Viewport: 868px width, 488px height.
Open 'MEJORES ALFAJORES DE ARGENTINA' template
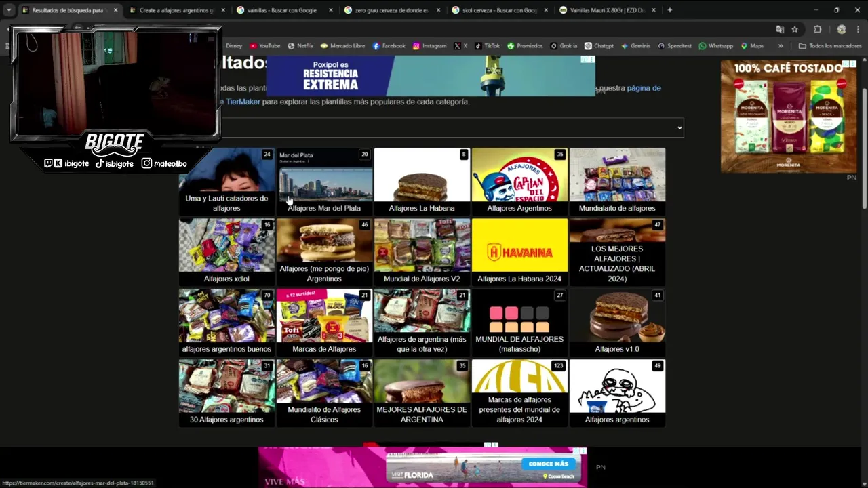(x=422, y=392)
